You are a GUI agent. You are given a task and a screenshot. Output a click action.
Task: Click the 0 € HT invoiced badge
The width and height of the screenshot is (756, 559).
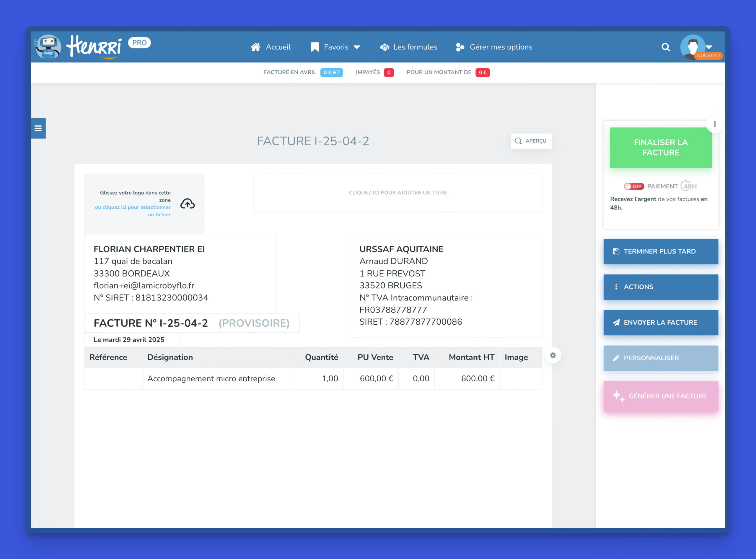click(x=331, y=72)
